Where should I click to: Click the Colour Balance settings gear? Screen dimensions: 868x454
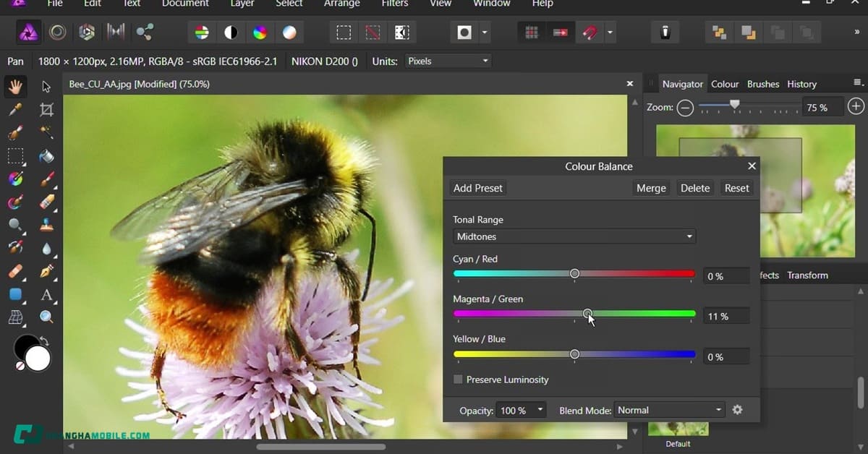[737, 410]
